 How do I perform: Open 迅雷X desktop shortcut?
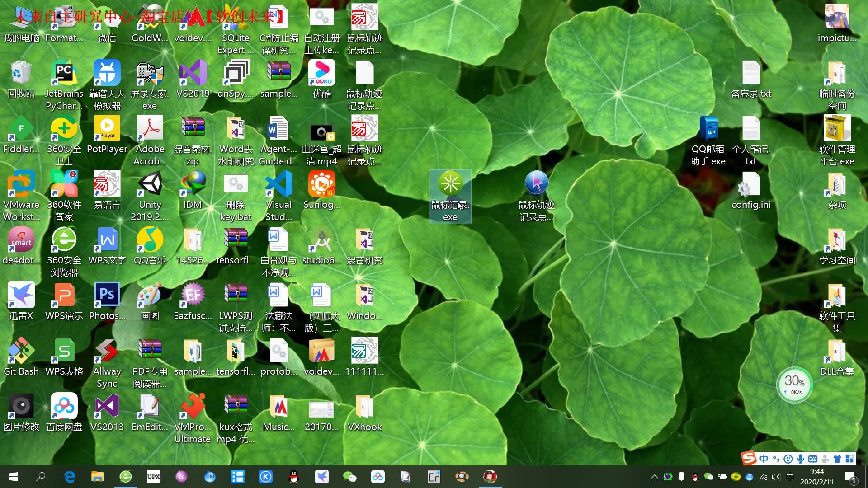click(x=21, y=301)
